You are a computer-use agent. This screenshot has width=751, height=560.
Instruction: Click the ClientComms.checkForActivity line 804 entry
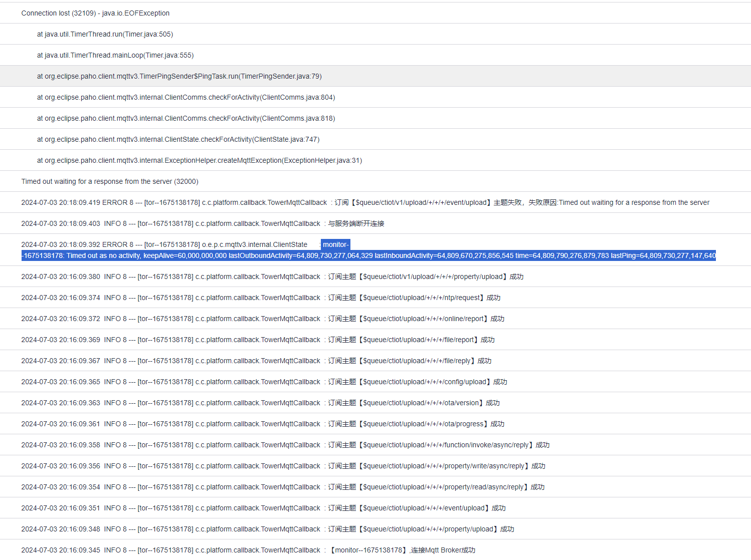(186, 97)
